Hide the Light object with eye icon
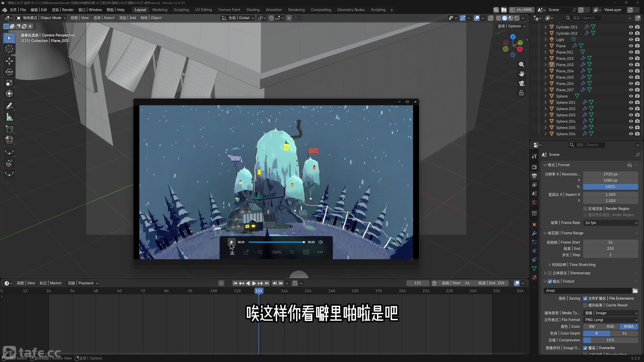The width and height of the screenshot is (644, 362). 631,39
